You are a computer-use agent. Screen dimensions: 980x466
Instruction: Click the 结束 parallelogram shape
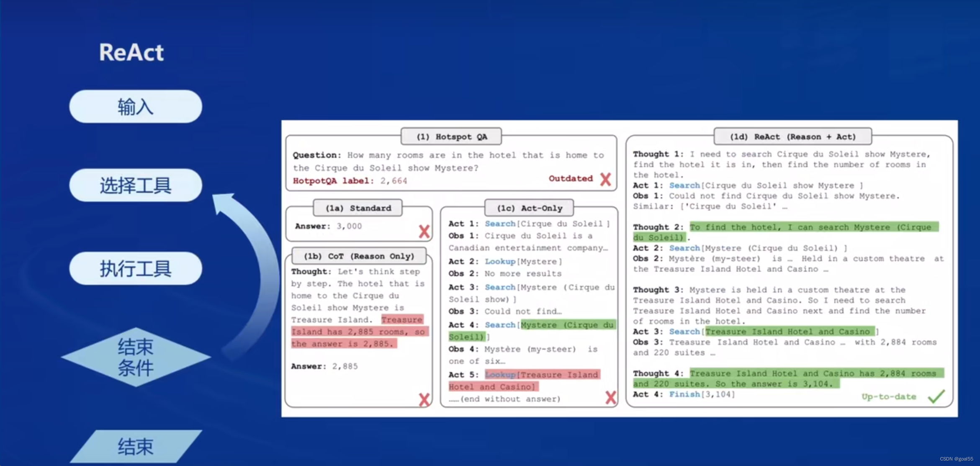[136, 446]
